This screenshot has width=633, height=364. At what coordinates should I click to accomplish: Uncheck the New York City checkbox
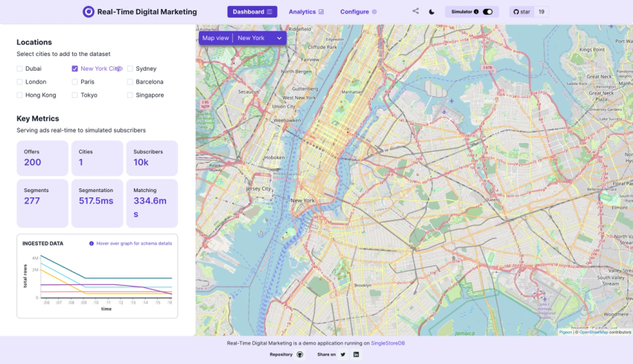74,68
